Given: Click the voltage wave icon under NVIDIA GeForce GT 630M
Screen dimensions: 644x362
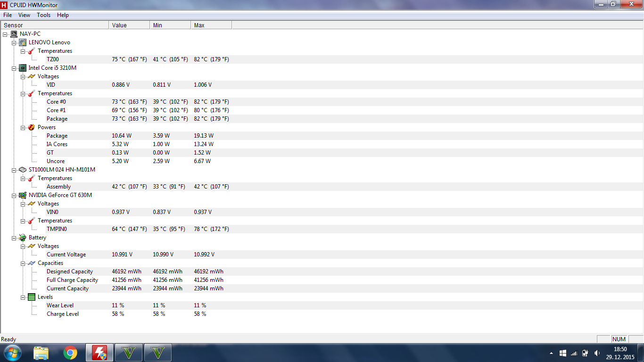Looking at the screenshot, I should pyautogui.click(x=32, y=204).
